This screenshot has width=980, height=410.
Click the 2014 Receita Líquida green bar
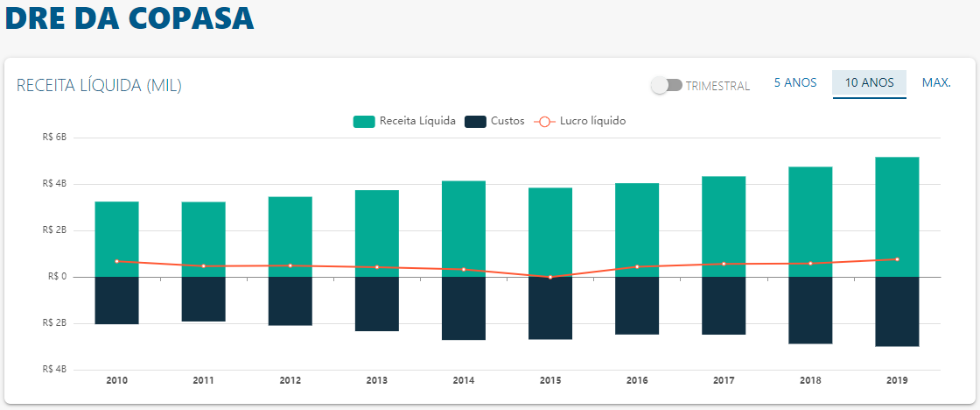click(464, 229)
